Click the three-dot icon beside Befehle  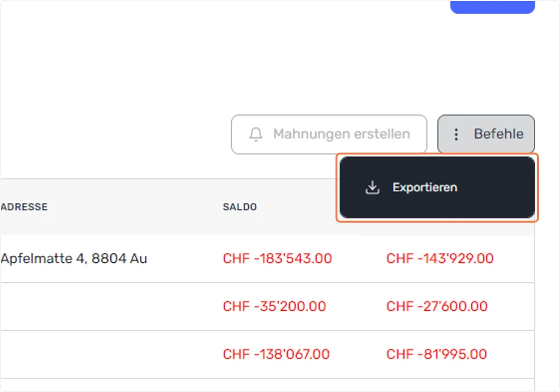[x=456, y=134]
